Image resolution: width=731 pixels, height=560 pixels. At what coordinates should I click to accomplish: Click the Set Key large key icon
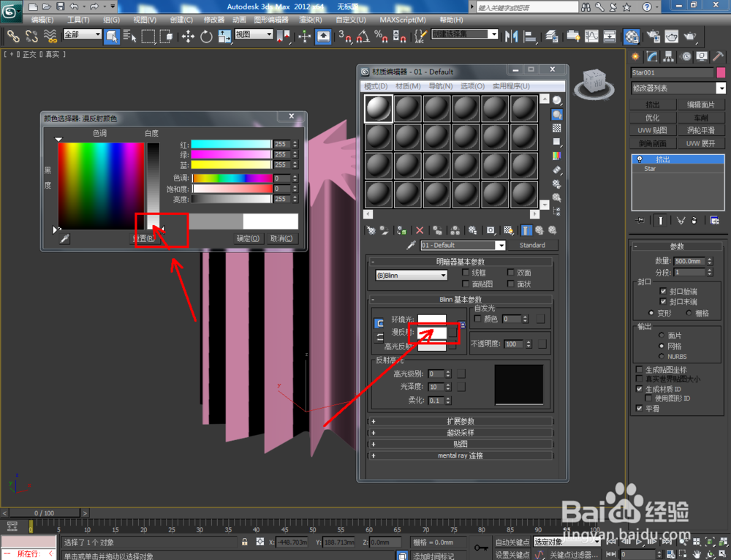[481, 548]
